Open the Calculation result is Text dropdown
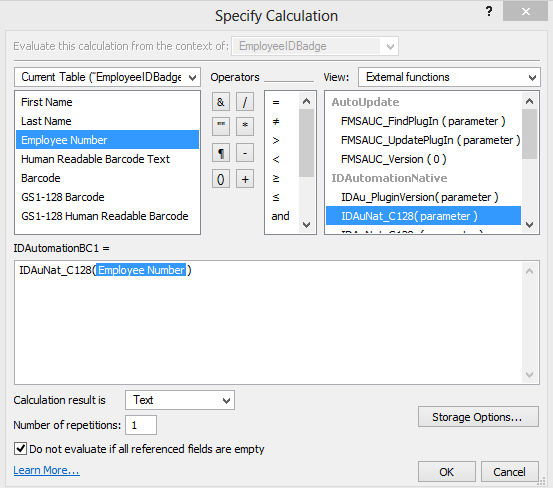The height and width of the screenshot is (488, 553). point(180,400)
